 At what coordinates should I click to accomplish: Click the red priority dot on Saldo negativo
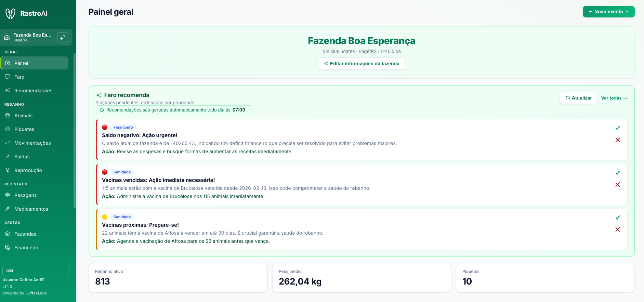coord(105,127)
